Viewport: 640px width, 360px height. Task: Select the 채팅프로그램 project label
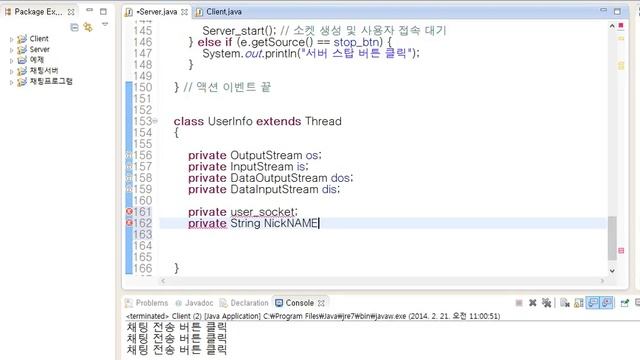click(x=51, y=81)
